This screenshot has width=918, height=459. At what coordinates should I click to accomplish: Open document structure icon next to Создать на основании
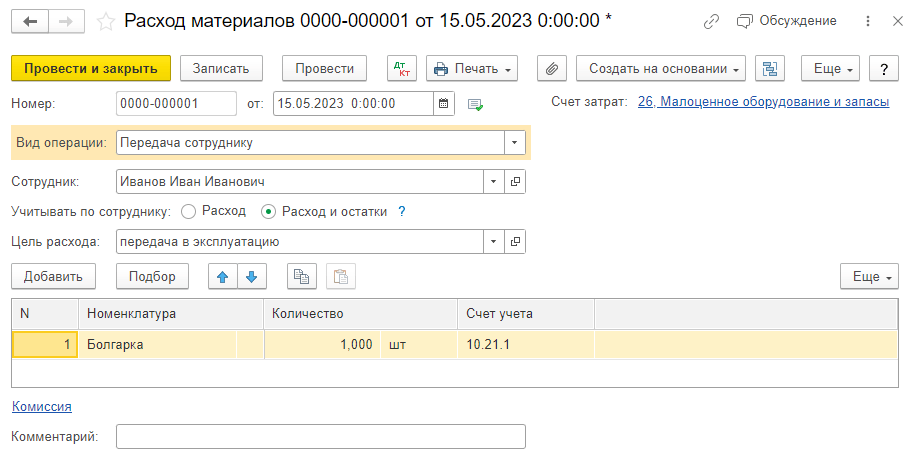(x=769, y=68)
